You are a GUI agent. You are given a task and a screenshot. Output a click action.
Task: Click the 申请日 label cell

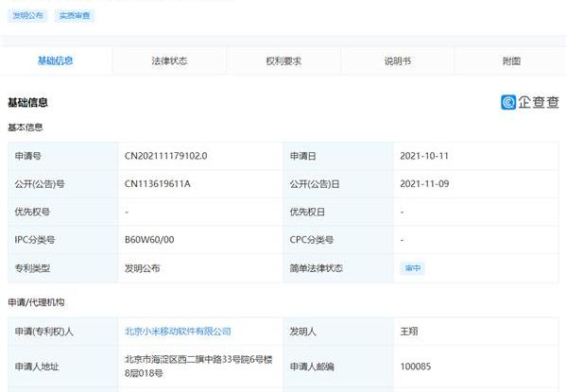[338, 156]
